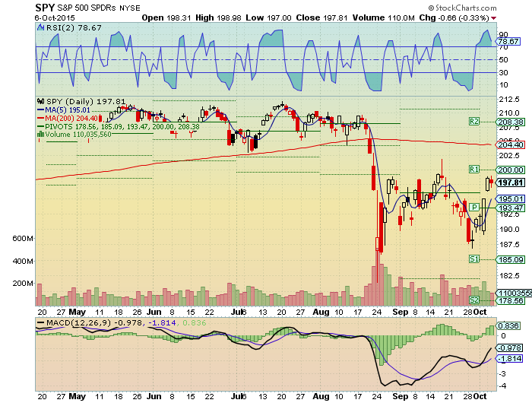Click the P pivot marker label
The height and width of the screenshot is (403, 532).
[x=474, y=207]
